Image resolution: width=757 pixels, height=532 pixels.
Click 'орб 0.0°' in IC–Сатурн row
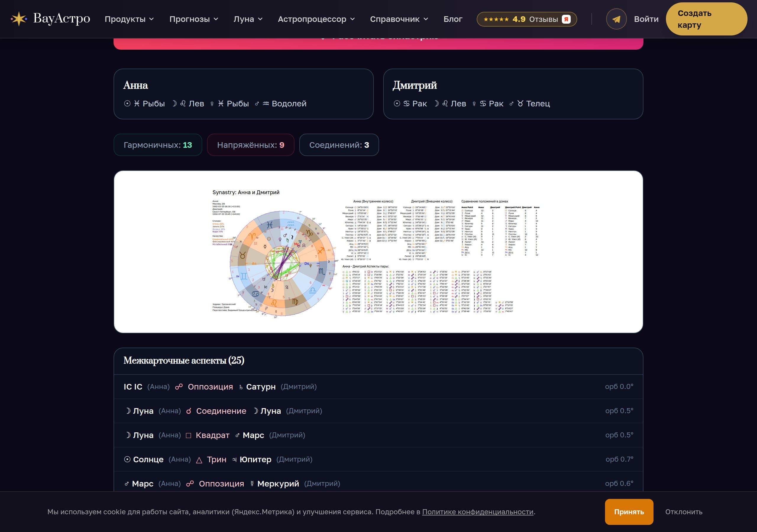point(619,386)
